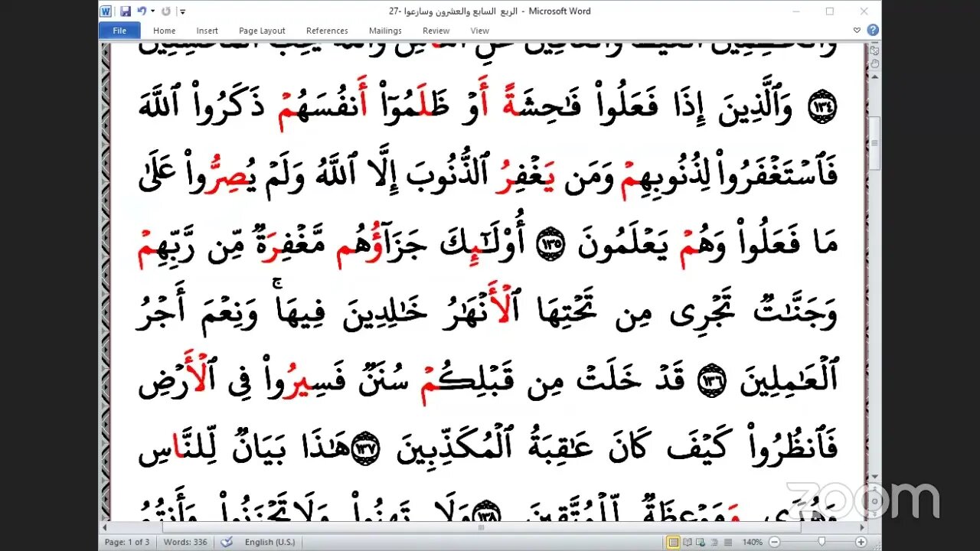Save the document with the floppy disk icon
This screenshot has width=980, height=551.
click(125, 11)
